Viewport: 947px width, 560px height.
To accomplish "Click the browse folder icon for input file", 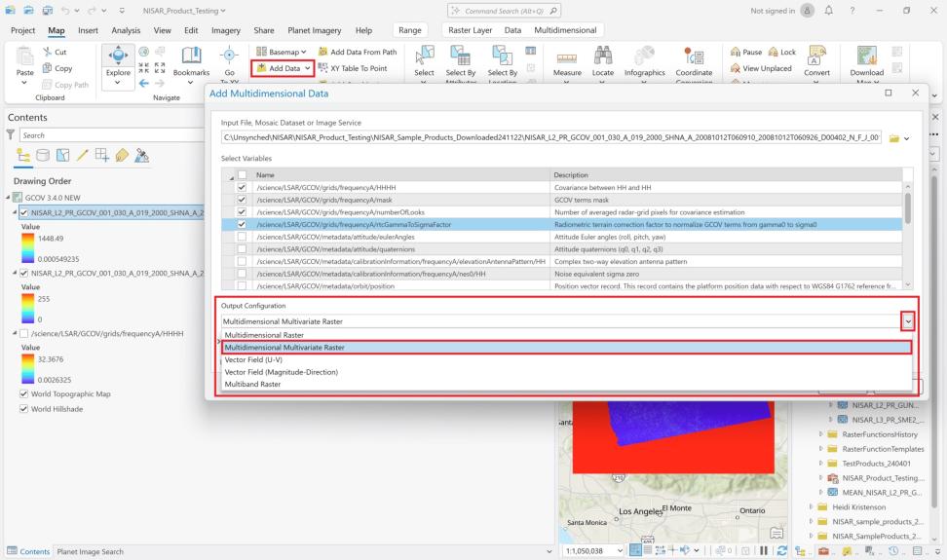I will tap(893, 138).
